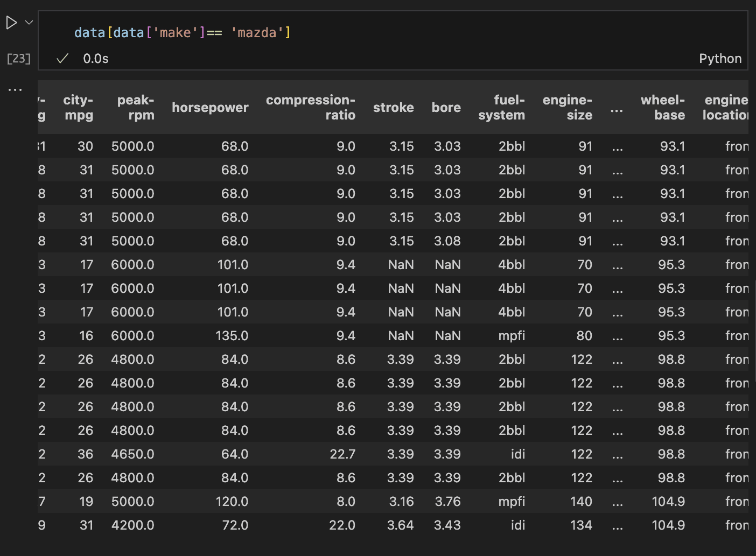The image size is (756, 556).
Task: Select the cell containing compression-ratio 22.7
Action: coord(343,454)
